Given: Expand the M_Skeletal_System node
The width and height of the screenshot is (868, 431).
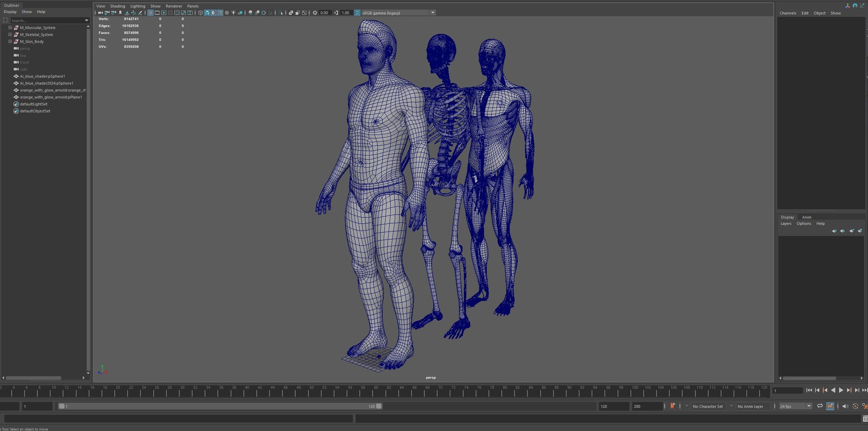Looking at the screenshot, I should [10, 34].
